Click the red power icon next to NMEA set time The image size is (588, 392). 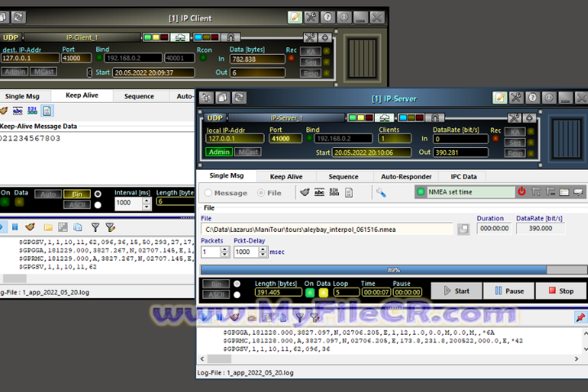click(x=522, y=192)
